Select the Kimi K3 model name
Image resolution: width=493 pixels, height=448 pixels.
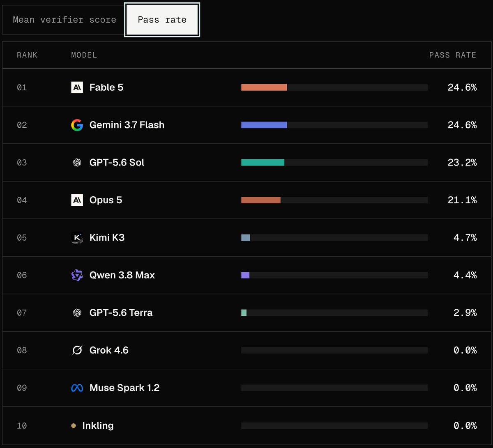[x=107, y=238]
